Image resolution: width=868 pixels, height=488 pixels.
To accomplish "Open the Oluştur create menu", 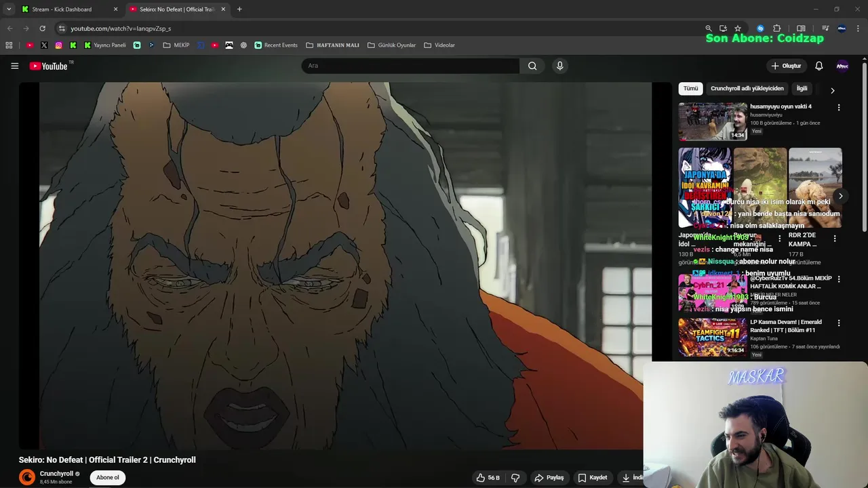I will click(786, 66).
